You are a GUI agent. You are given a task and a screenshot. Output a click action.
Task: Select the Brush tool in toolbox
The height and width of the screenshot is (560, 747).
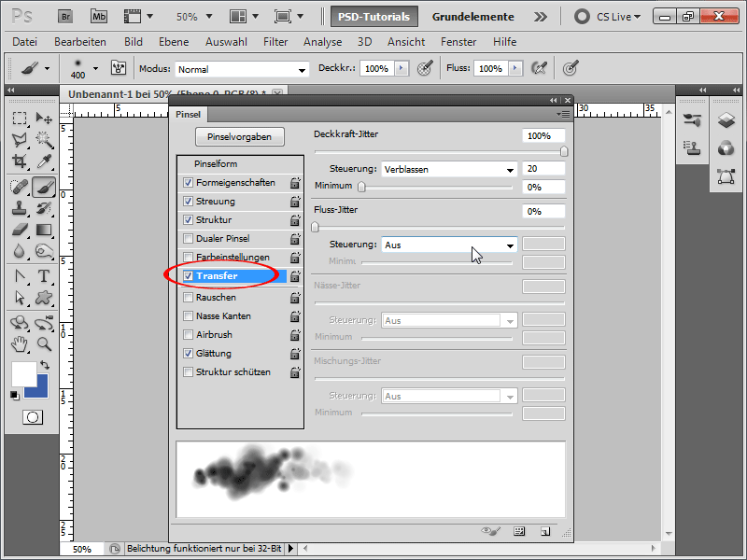tap(44, 187)
